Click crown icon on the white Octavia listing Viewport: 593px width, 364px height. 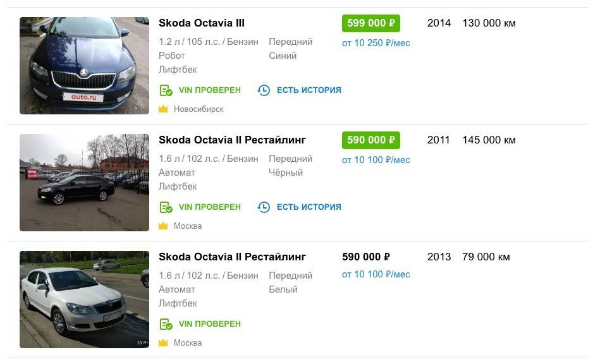point(163,343)
